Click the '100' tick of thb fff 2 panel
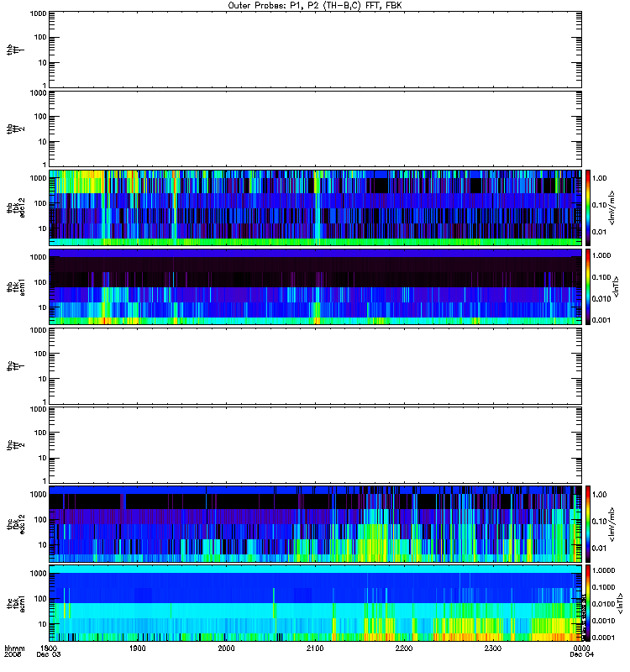Image resolution: width=630 pixels, height=672 pixels. pyautogui.click(x=40, y=117)
